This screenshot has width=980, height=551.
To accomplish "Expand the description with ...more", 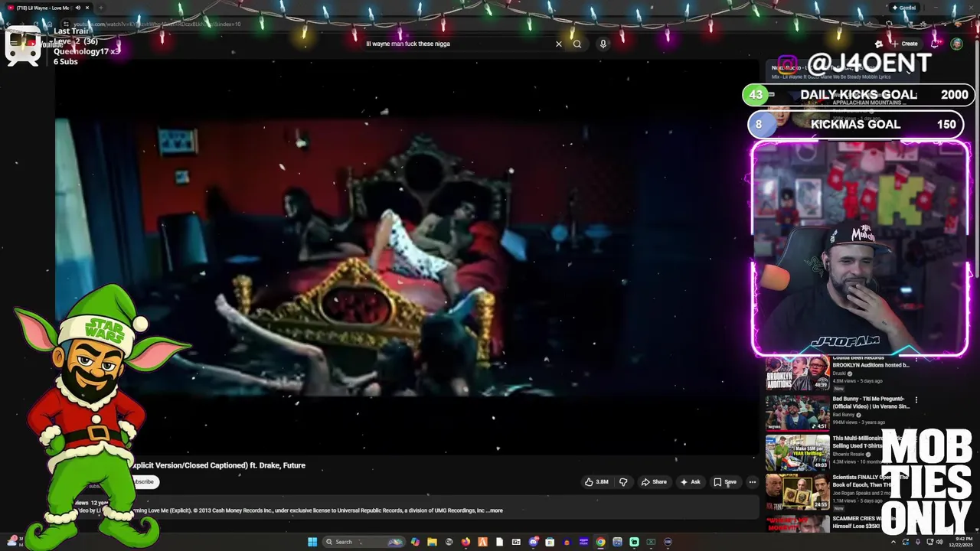I will click(x=495, y=510).
